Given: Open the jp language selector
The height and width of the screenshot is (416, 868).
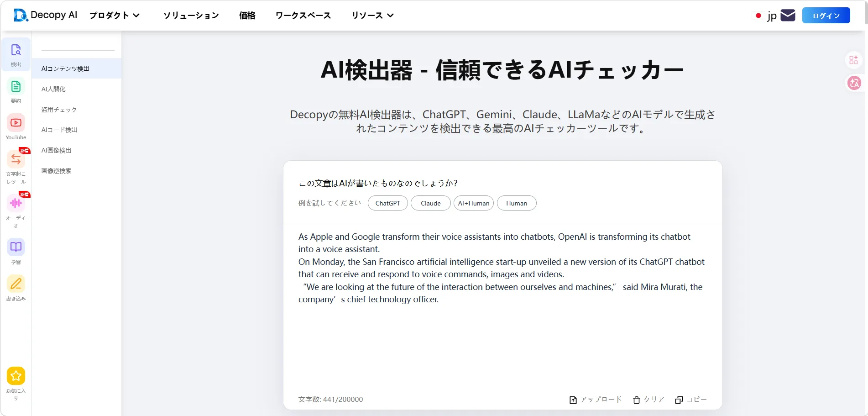Looking at the screenshot, I should coord(772,16).
